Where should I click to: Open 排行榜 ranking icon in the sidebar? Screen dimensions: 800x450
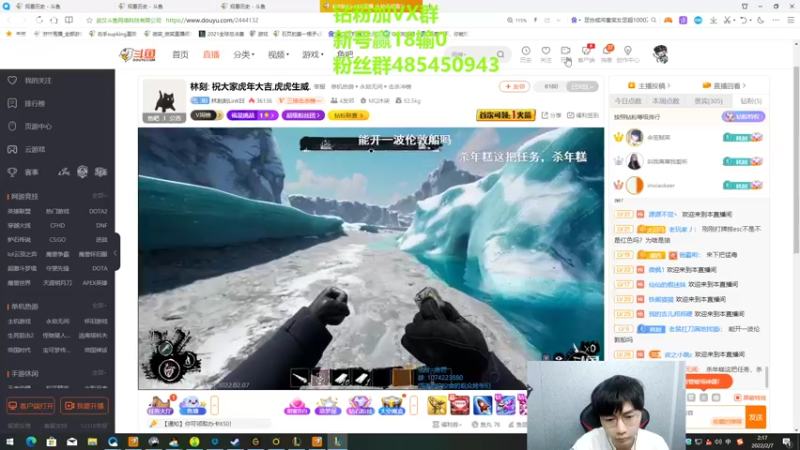[12, 104]
